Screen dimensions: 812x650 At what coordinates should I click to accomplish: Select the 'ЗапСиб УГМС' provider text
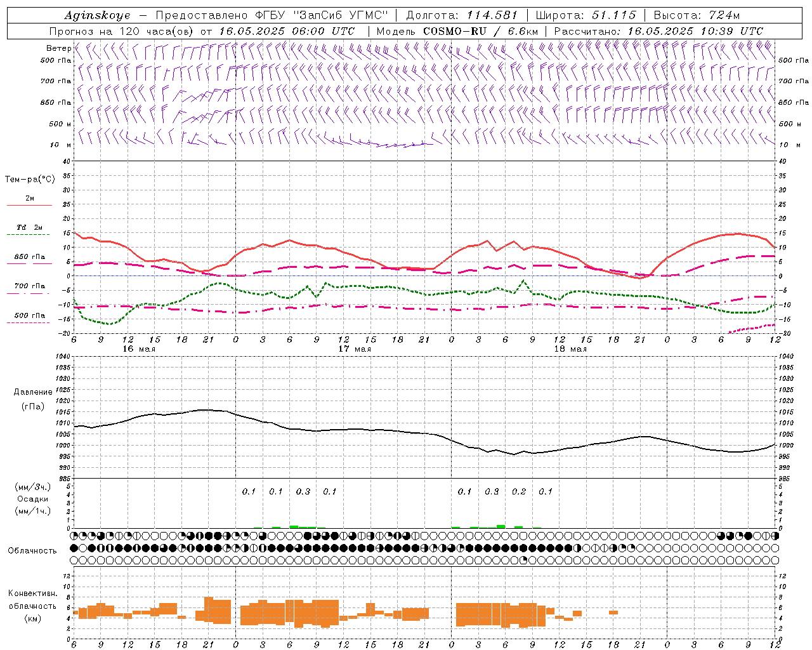pyautogui.click(x=343, y=15)
